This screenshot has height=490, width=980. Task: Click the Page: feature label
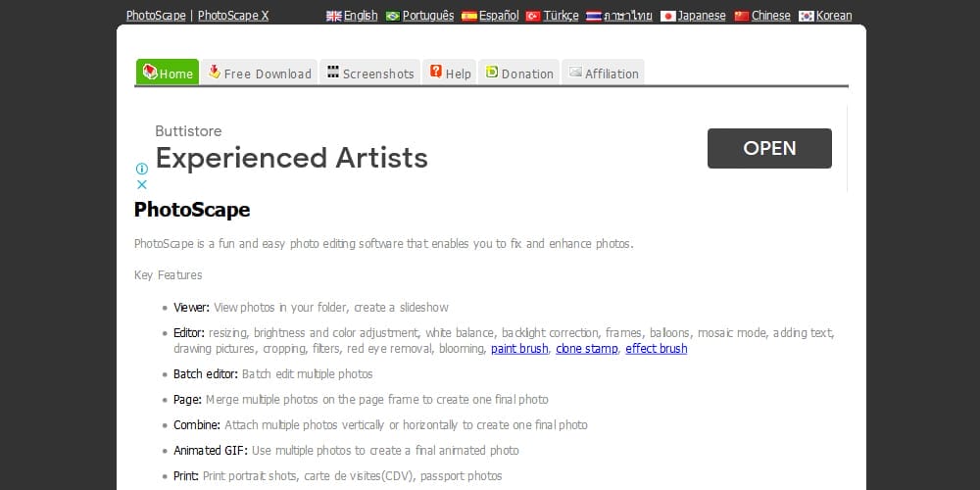[187, 400]
